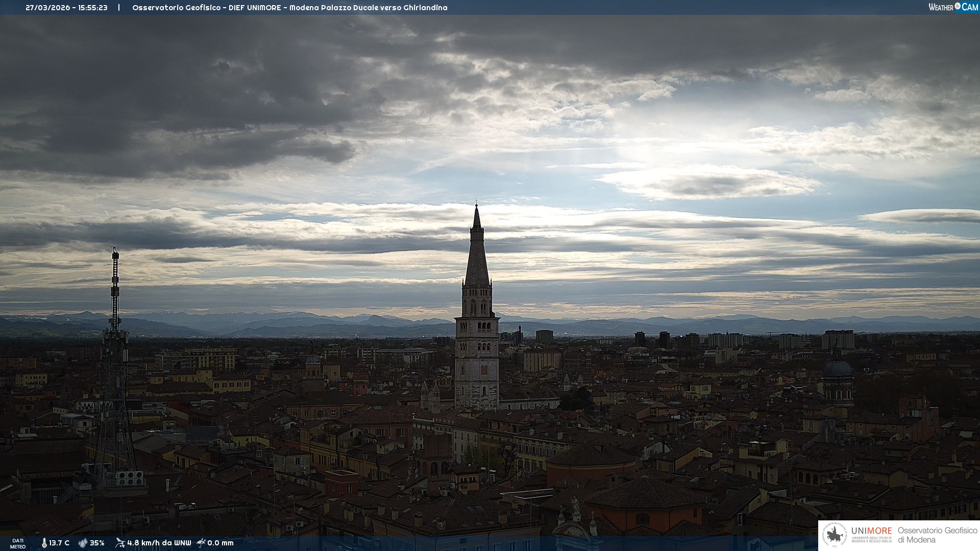980x551 pixels.
Task: Click the UNIMORE horseman seal logo
Action: (x=835, y=535)
